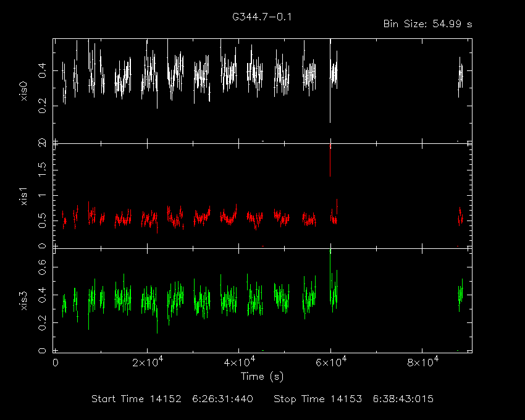Click the Start Time 14152 text
This screenshot has height=420, width=525.
(136, 399)
